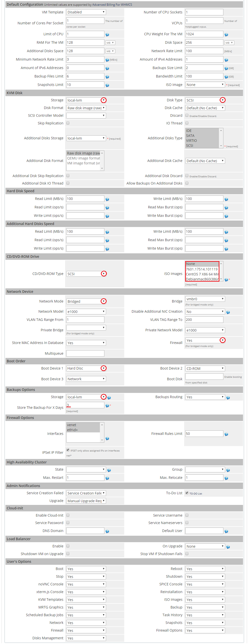Open the VM Template dropdown
The image size is (248, 644).
click(86, 12)
